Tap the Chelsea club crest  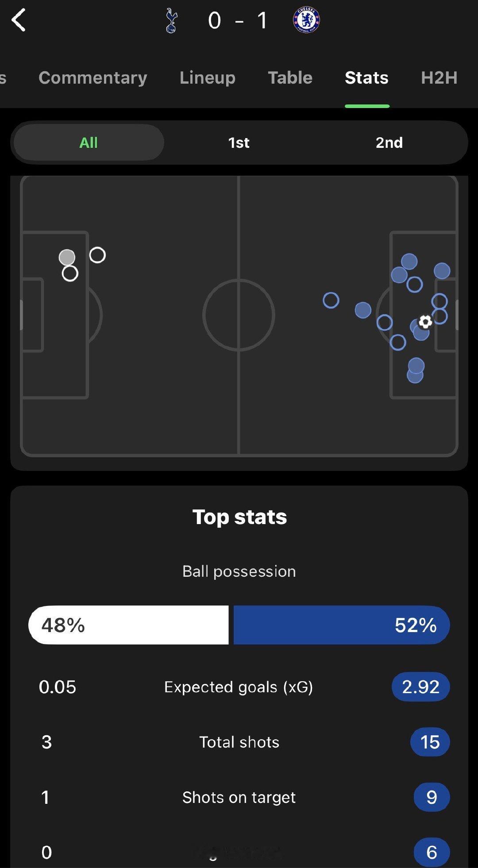tap(306, 20)
